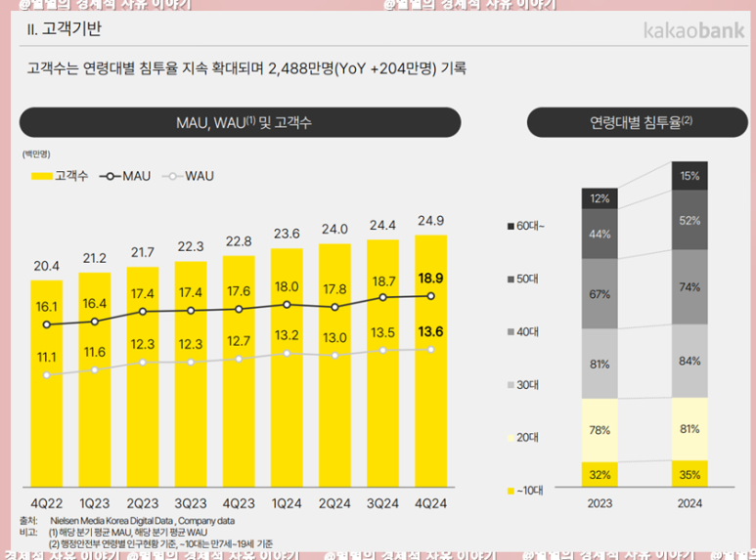Click the kakaobank logo

[x=693, y=31]
